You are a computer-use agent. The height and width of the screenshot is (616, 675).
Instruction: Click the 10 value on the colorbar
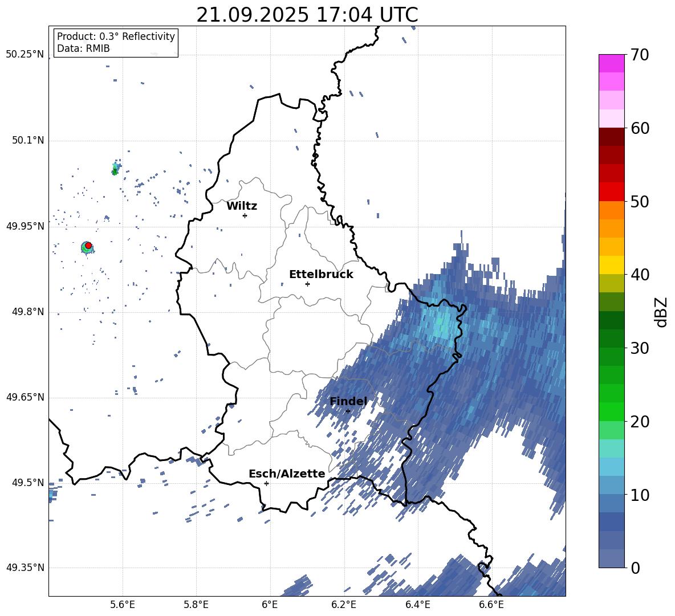point(640,495)
